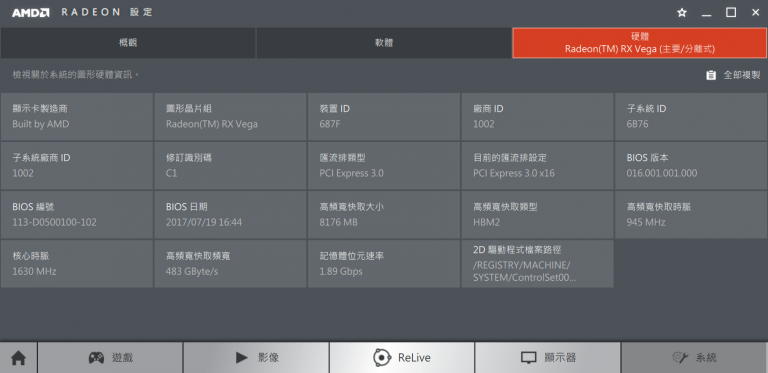The height and width of the screenshot is (373, 768).
Task: Click the 高頻寬快取類型 HBM2 tile
Action: coord(537,215)
